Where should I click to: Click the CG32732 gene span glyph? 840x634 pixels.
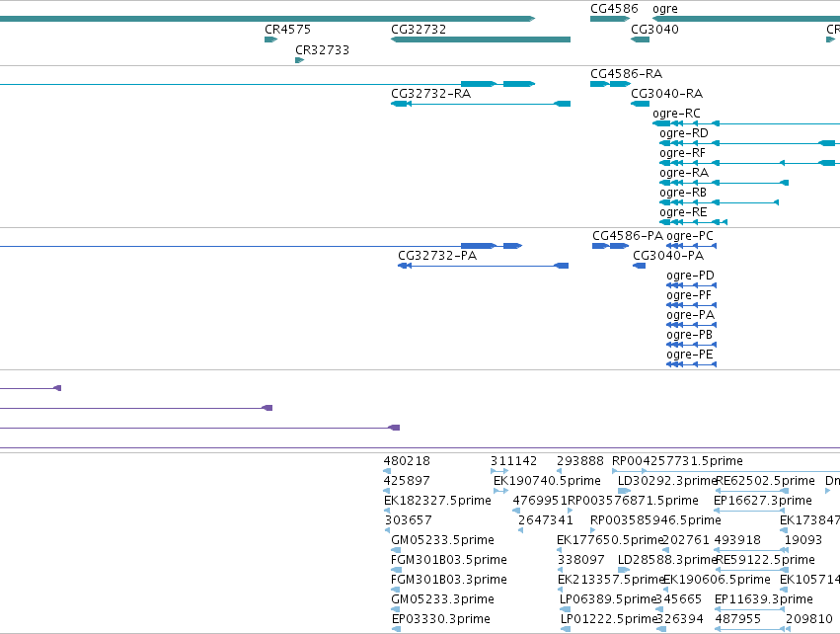(481, 40)
